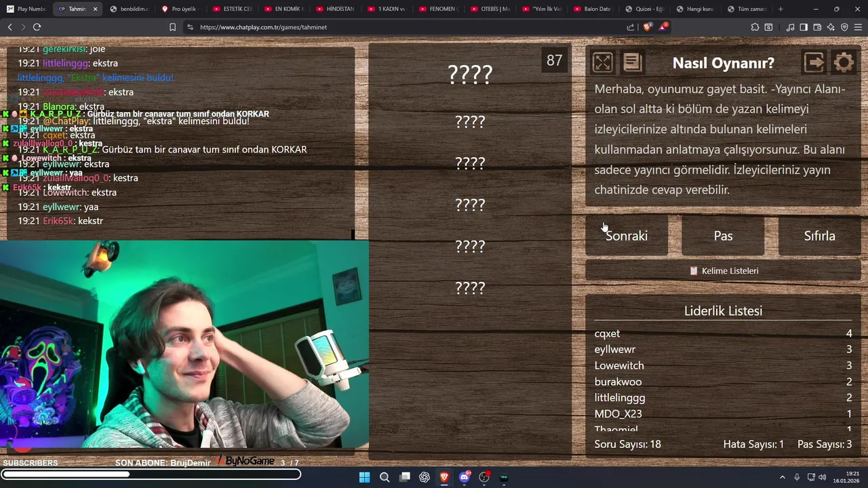Image resolution: width=868 pixels, height=488 pixels.
Task: Go back with the browser back arrow
Action: pos(9,27)
